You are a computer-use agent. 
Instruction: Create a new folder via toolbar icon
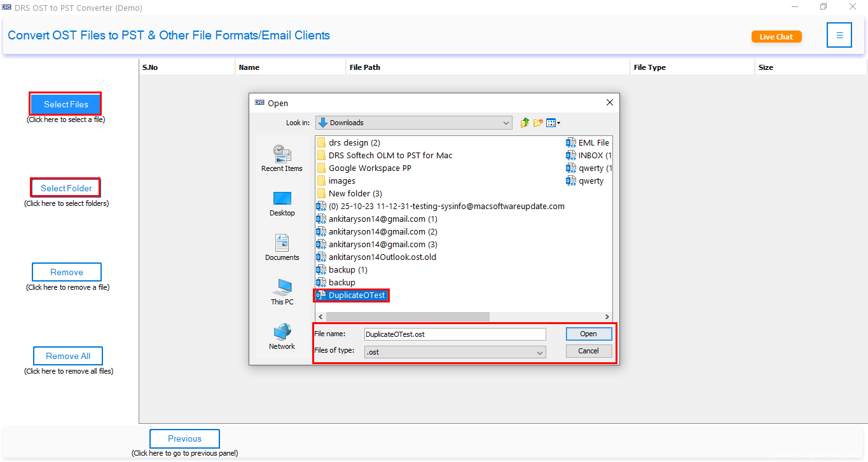click(538, 123)
